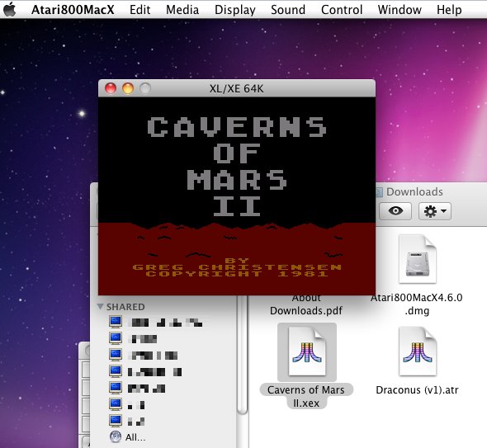Viewport: 487px width, 448px height.
Task: Collapse the SHARED sidebar section
Action: click(100, 306)
